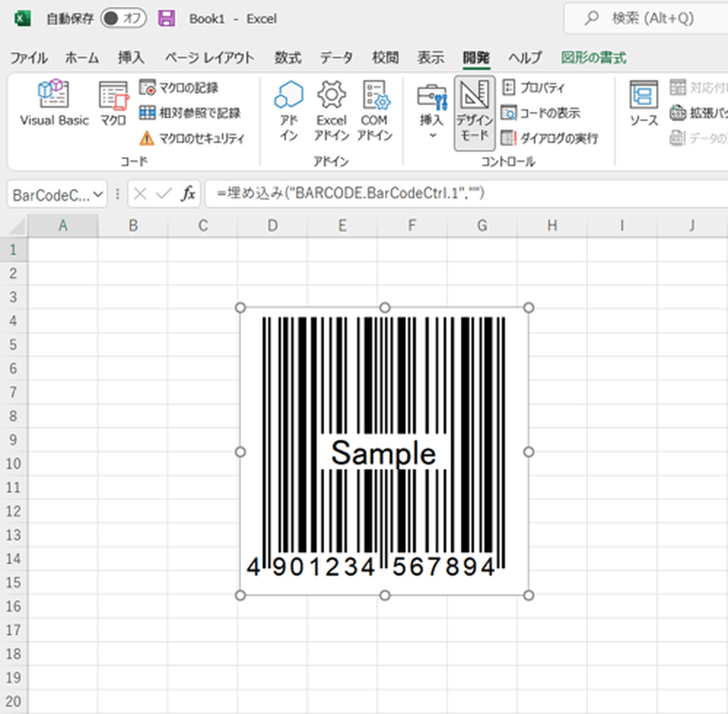Open the ヘルプ tab
Screen dimensions: 728x714
coord(525,58)
